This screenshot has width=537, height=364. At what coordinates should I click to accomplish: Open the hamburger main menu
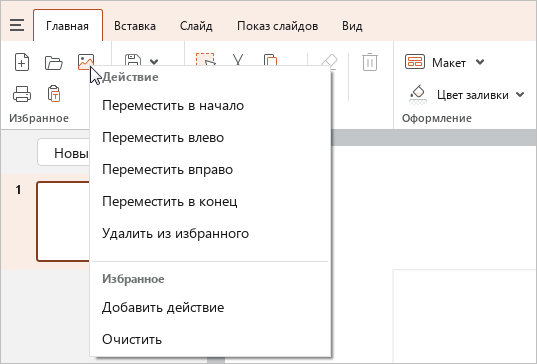tap(17, 25)
